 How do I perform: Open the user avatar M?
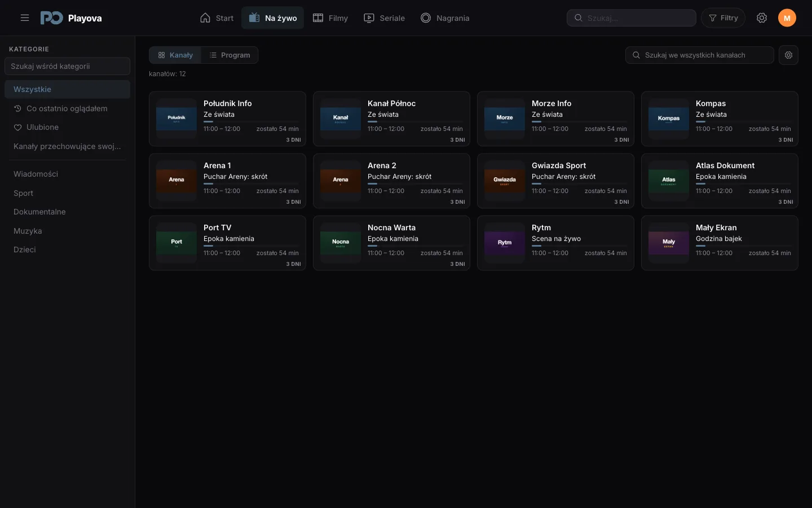click(x=787, y=18)
